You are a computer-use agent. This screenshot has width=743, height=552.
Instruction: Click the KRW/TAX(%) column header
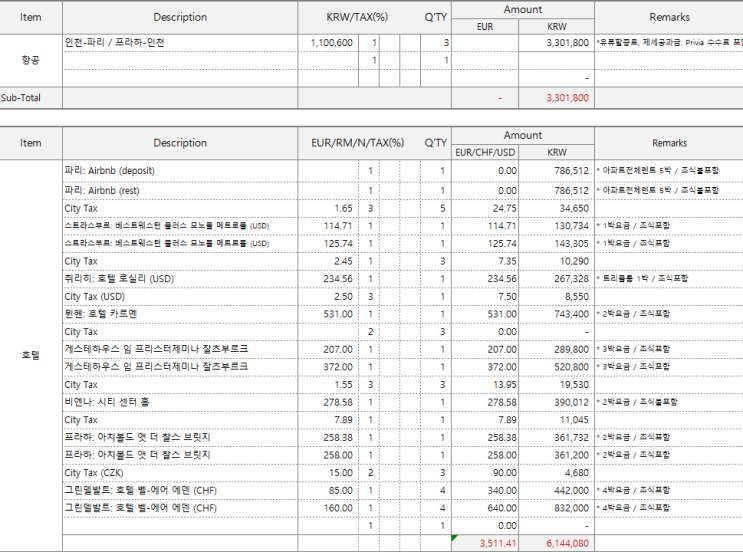tap(357, 18)
